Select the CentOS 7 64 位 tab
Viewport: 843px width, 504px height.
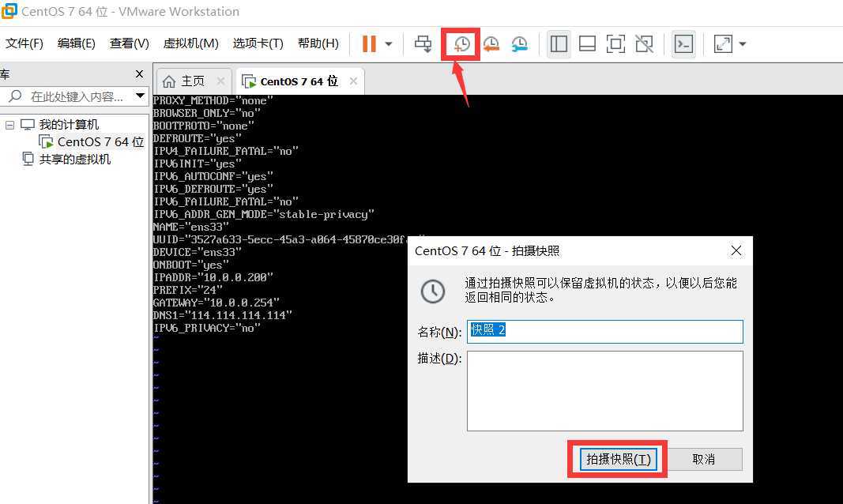click(x=299, y=81)
